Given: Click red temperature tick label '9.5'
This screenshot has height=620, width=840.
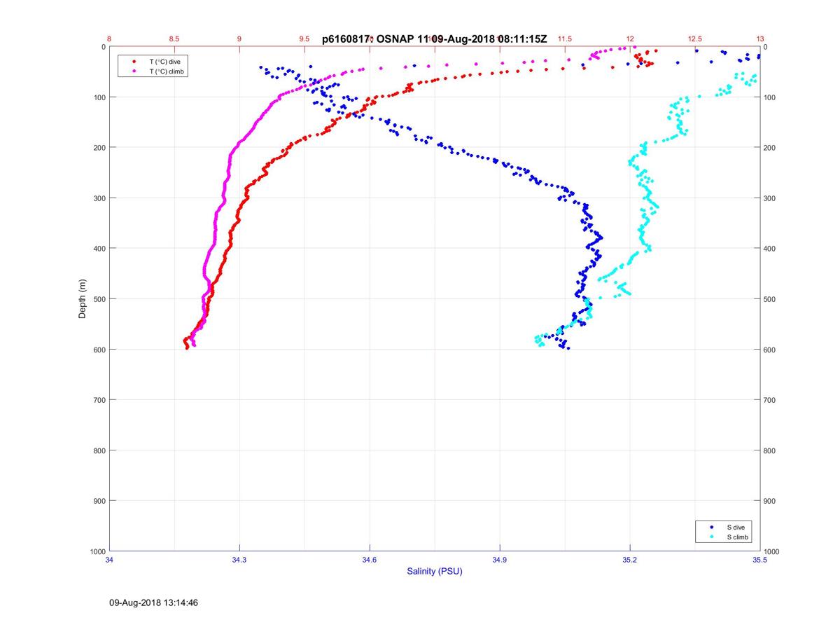Looking at the screenshot, I should [304, 39].
